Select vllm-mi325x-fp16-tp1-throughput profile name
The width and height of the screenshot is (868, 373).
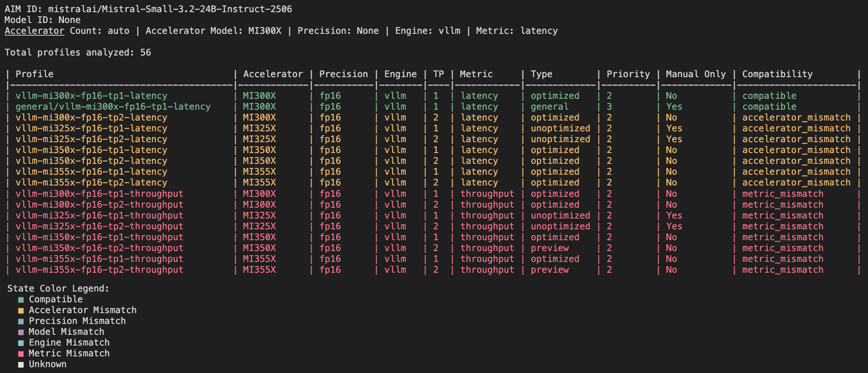[99, 216]
